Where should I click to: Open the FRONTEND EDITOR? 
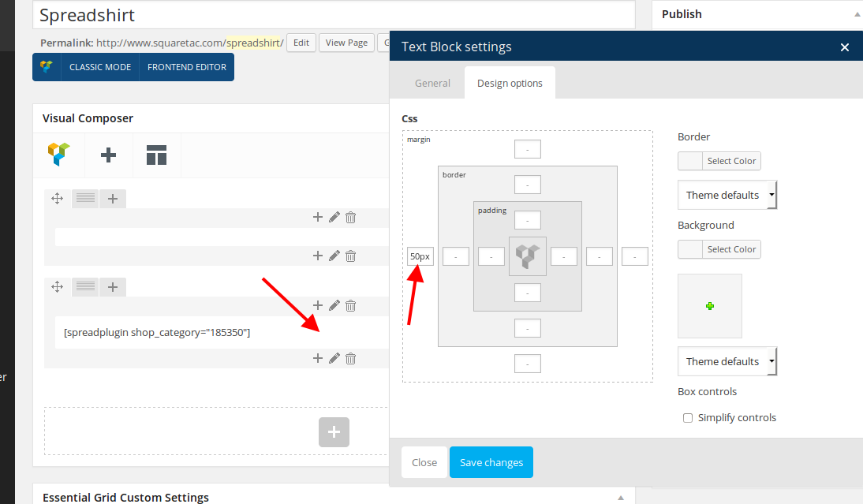pyautogui.click(x=187, y=67)
